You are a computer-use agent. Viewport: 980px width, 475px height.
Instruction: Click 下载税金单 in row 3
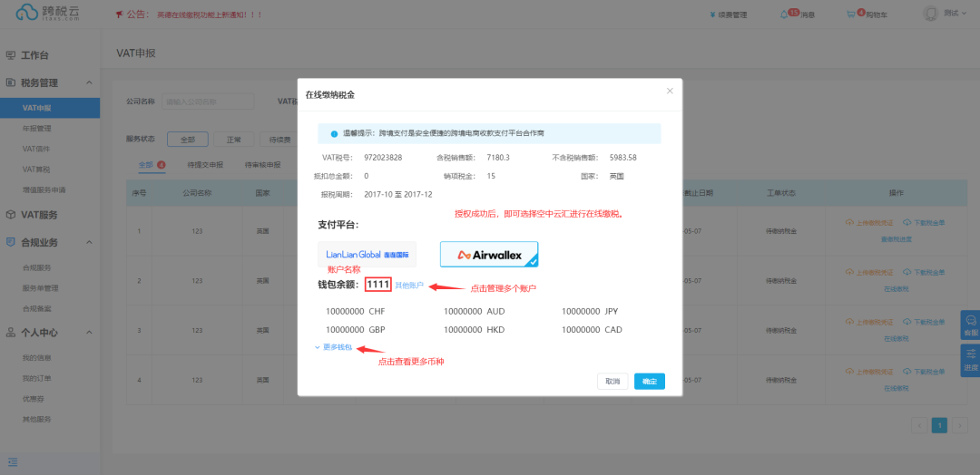pos(924,323)
